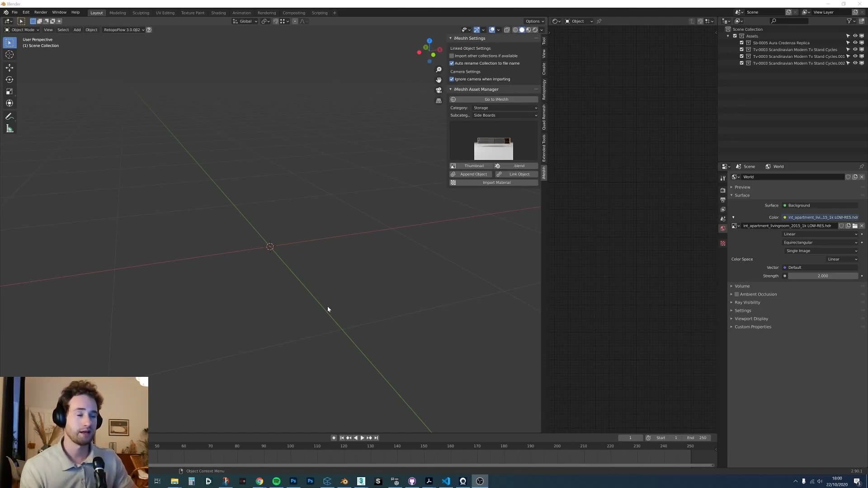Open Texture properties checker icon
868x488 pixels.
click(x=723, y=244)
